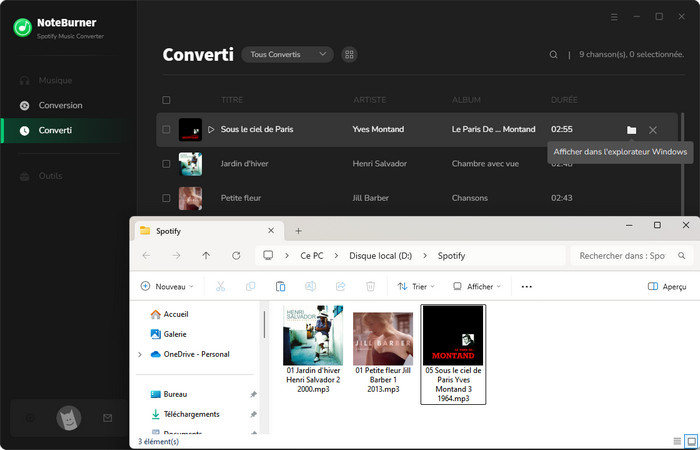The image size is (700, 450).
Task: Expand the chevron after Disque local (D:)
Action: (x=425, y=256)
